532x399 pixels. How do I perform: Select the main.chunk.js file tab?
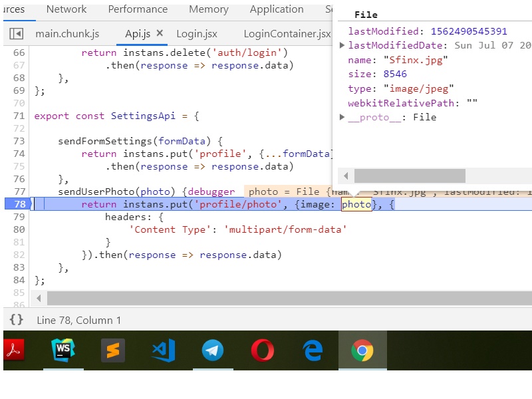tap(66, 34)
